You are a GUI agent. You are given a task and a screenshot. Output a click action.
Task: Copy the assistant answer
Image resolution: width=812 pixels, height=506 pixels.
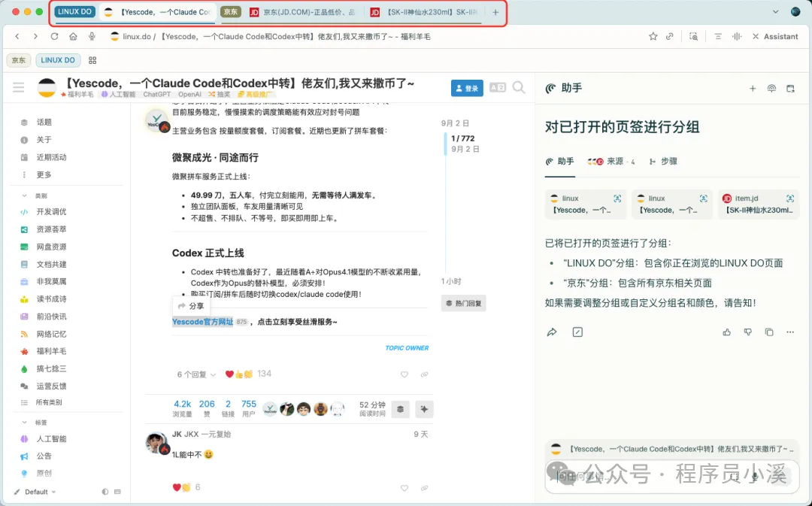click(769, 332)
